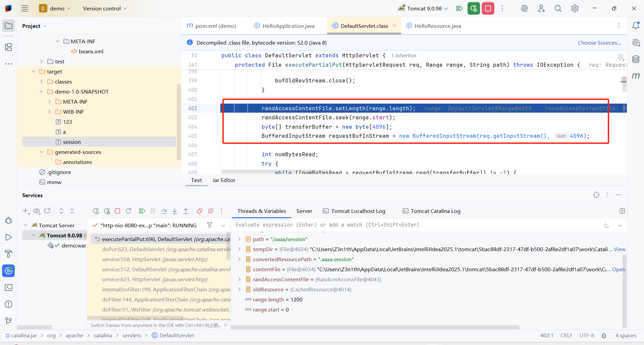Toggle the Services view eye options

click(x=37, y=211)
